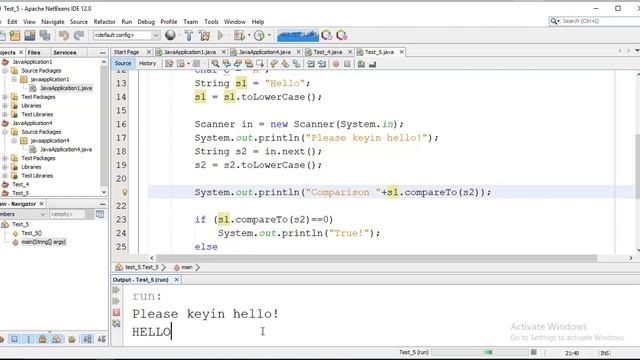The width and height of the screenshot is (640, 360).
Task: Click the New Project toolbar icon
Action: 15,36
